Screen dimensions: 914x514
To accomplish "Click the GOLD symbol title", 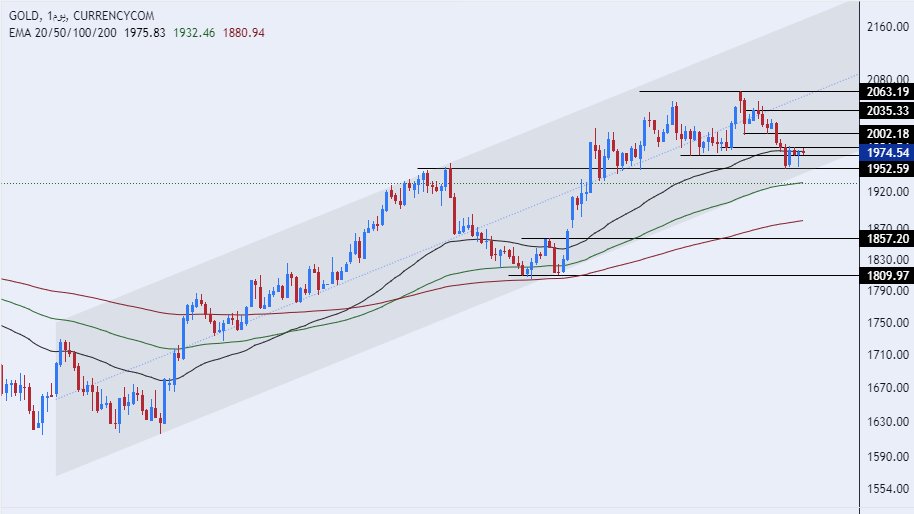I will tap(20, 14).
